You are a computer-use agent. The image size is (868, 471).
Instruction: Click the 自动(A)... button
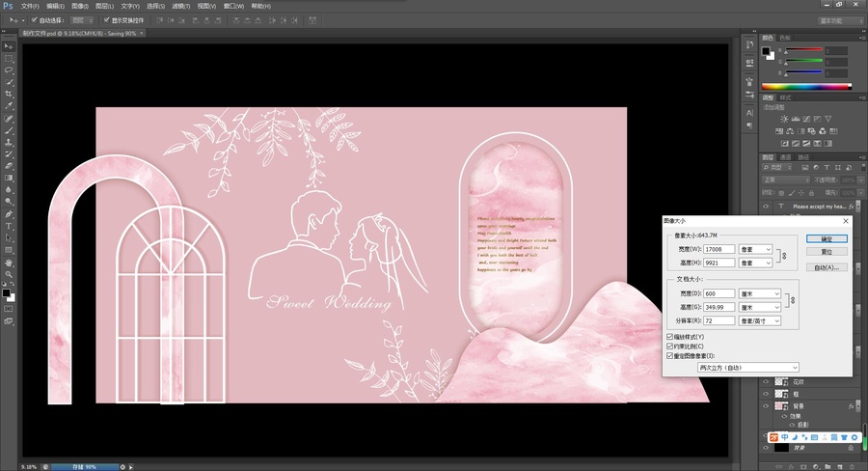827,267
